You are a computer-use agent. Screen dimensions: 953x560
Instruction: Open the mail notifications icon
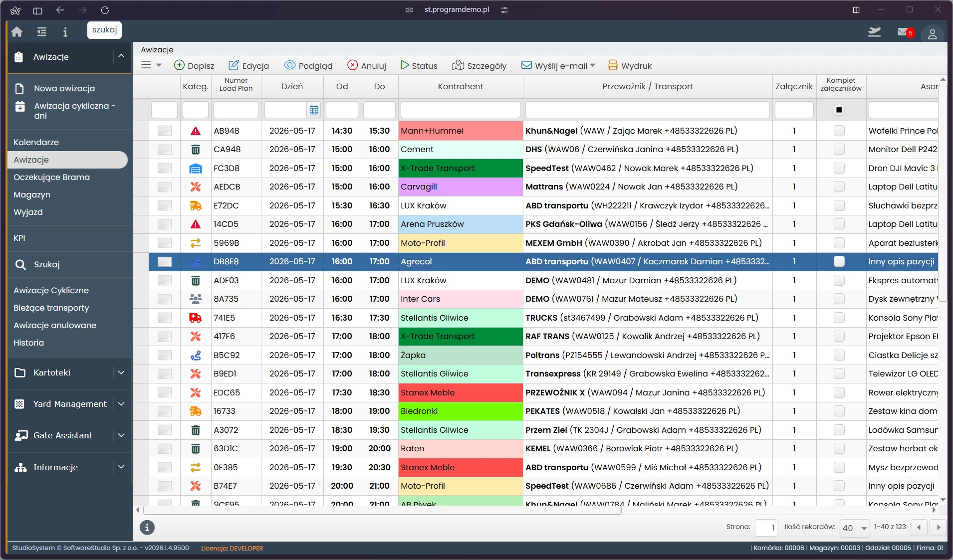904,32
